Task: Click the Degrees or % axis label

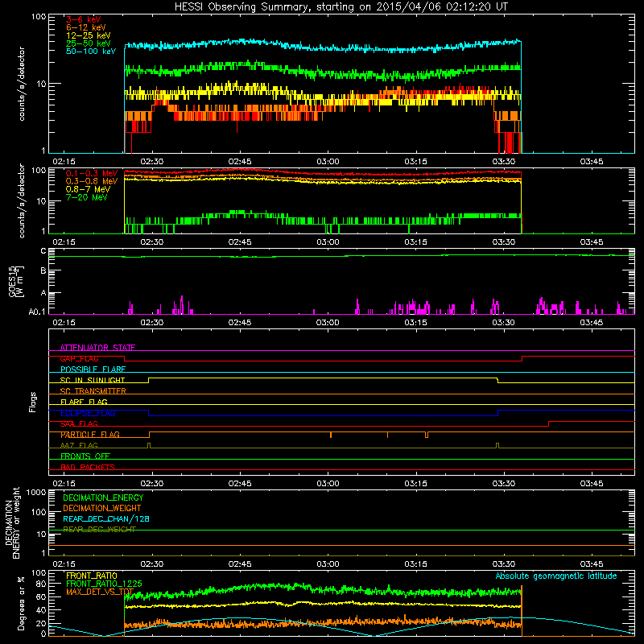Action: (x=21, y=603)
